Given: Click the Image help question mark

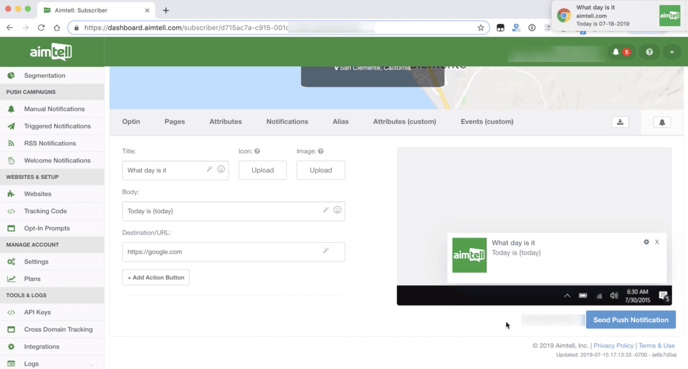Looking at the screenshot, I should pos(321,151).
